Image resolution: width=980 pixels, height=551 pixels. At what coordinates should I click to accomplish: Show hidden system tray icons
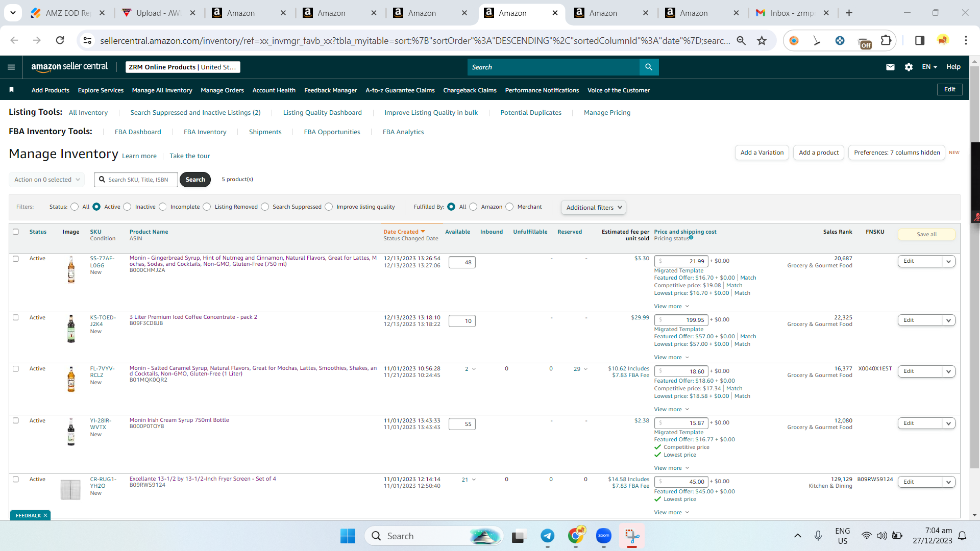pos(797,536)
